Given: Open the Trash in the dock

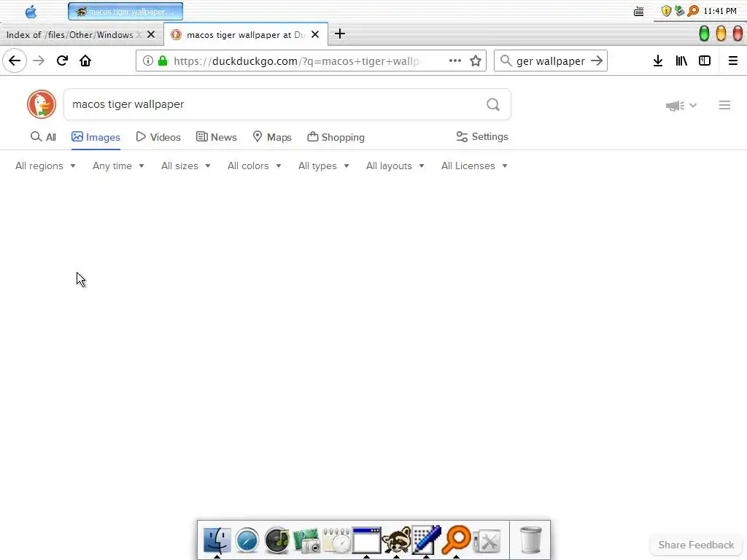Looking at the screenshot, I should [530, 540].
